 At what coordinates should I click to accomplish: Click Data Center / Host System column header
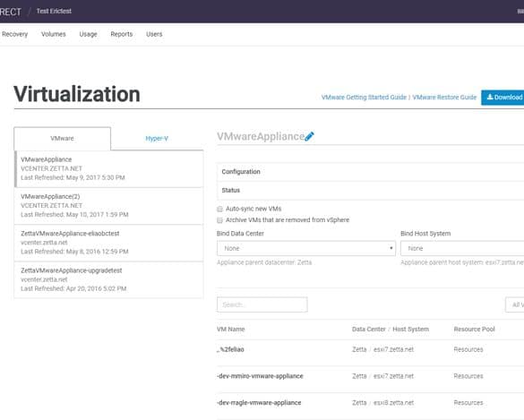pyautogui.click(x=391, y=330)
